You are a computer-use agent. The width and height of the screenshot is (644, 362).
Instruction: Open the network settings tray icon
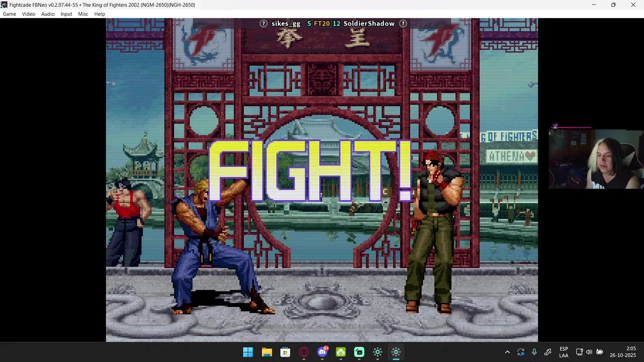tap(579, 352)
